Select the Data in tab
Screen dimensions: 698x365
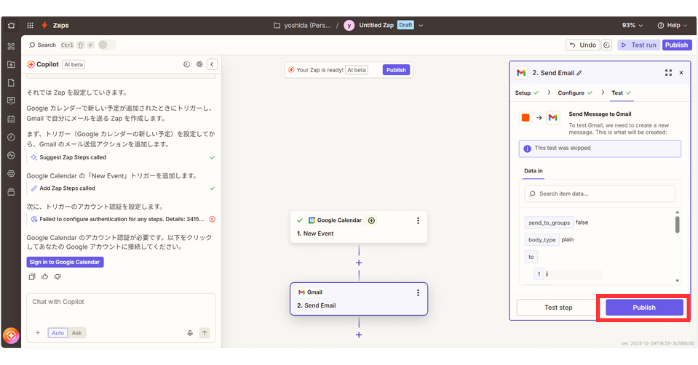(x=533, y=171)
